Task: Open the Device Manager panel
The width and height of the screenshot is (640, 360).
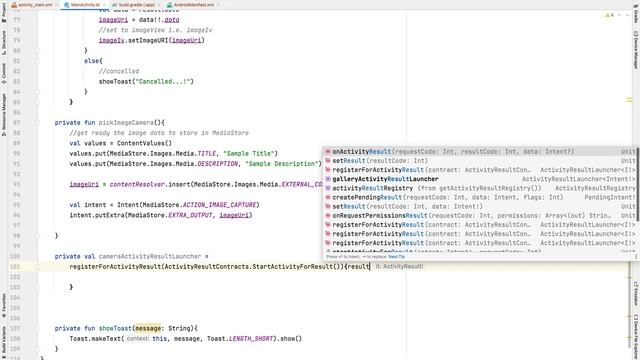Action: [636, 50]
